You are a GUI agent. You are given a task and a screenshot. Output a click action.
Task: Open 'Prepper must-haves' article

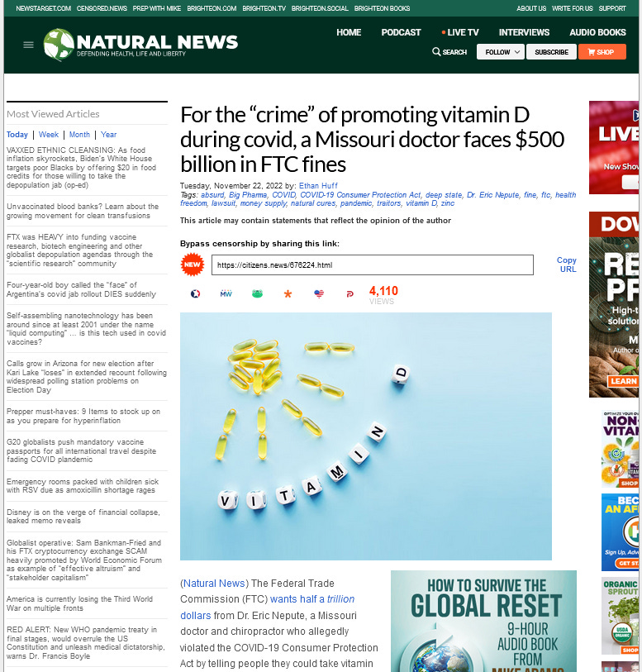click(83, 416)
